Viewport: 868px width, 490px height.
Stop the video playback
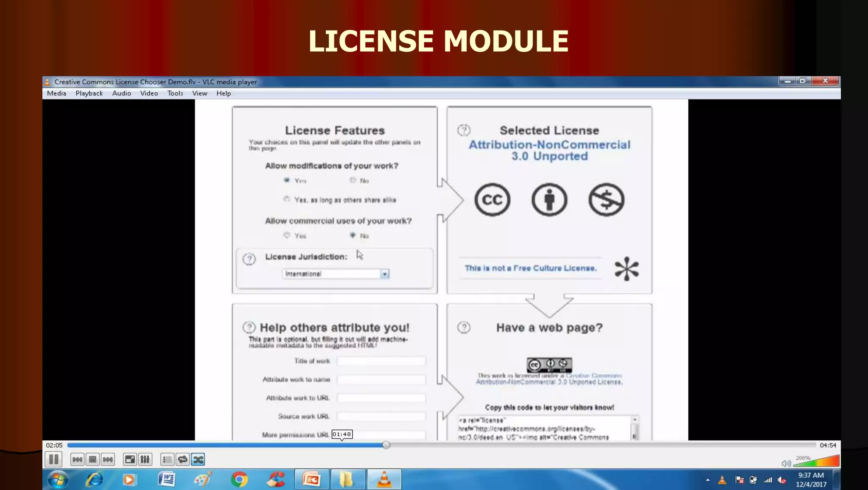(x=92, y=459)
